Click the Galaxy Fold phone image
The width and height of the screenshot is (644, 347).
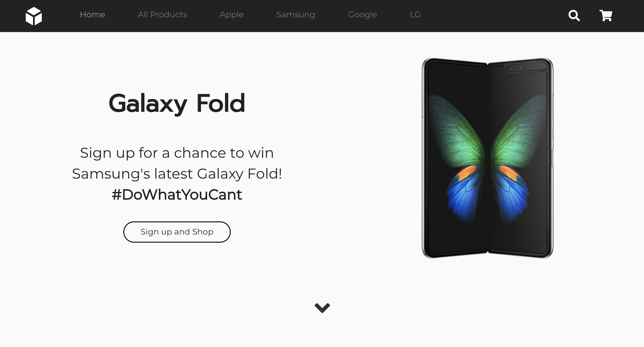(x=488, y=158)
